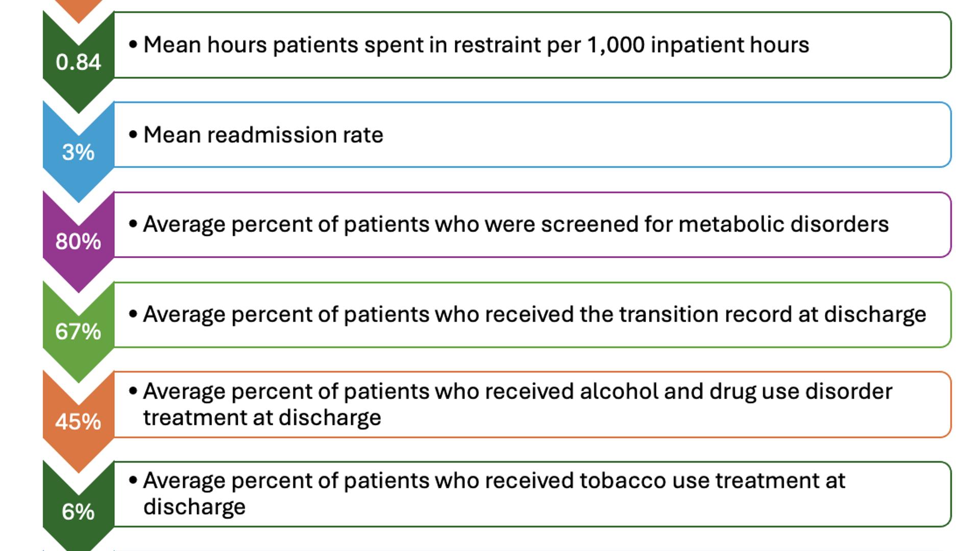Click the purple 80% chevron
Screen dimensions: 980x551
coord(78,241)
